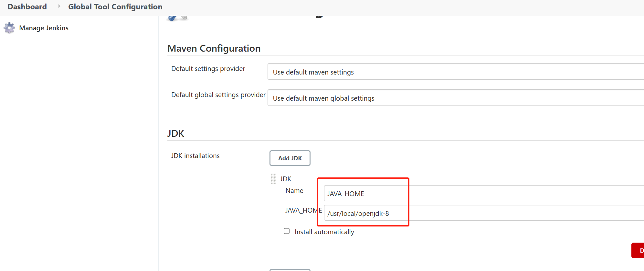Click the red delete JDK button
Viewport: 644px width, 271px height.
tap(638, 250)
